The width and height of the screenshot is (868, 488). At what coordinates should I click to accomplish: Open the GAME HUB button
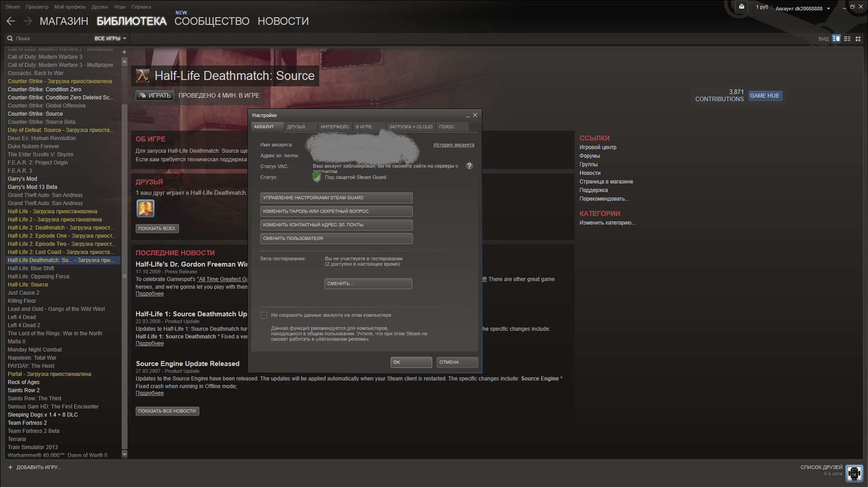pos(765,96)
